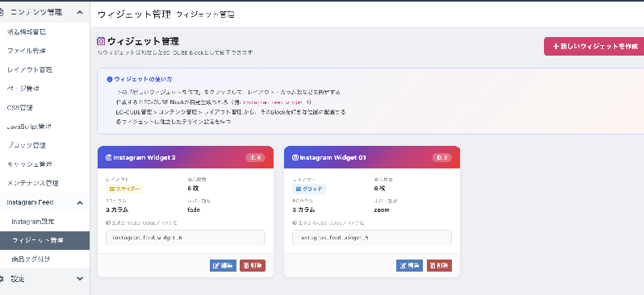644x295 pixels.
Task: Click the ID 5 badge on Widget 01
Action: (442, 157)
